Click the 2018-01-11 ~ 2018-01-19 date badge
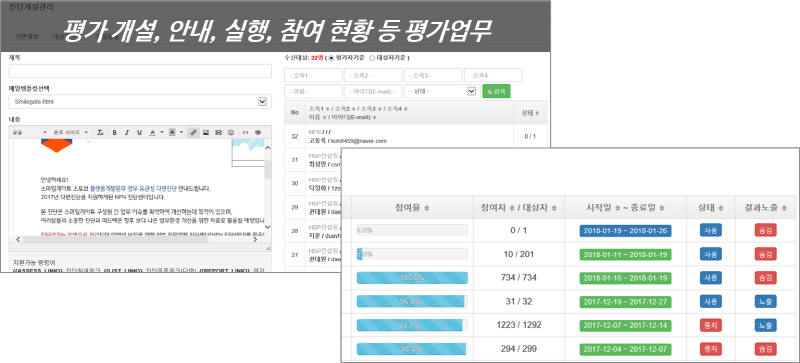Viewport: 800px width, 363px height. (x=626, y=254)
